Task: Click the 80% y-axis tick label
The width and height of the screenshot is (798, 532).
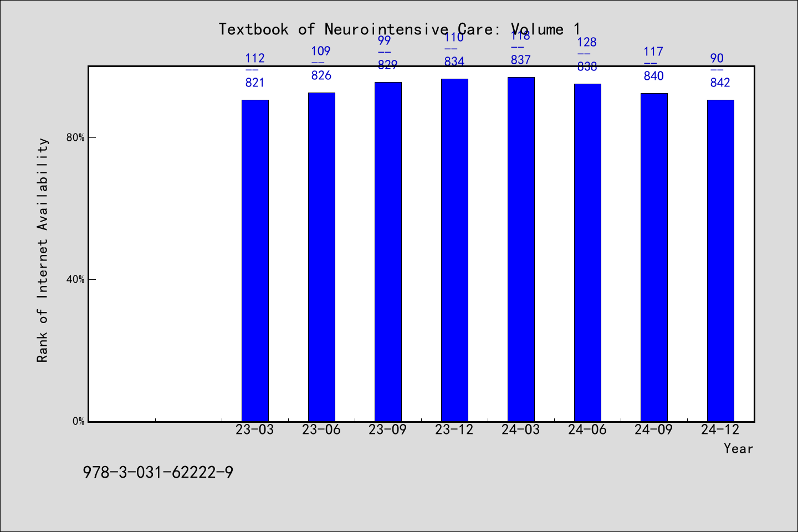Action: (x=75, y=137)
